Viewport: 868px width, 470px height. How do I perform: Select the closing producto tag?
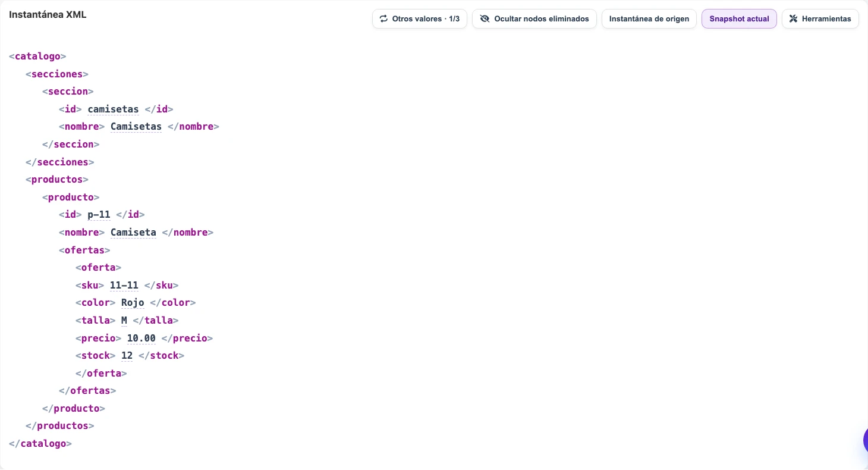74,408
